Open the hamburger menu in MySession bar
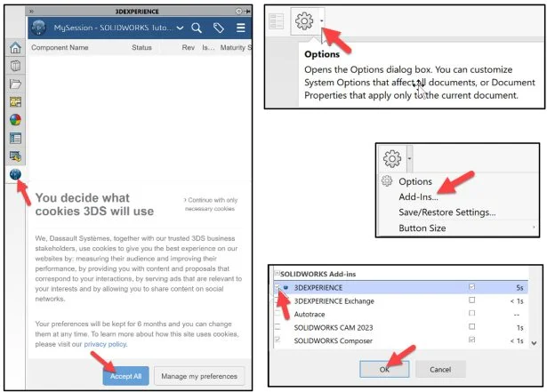Image resolution: width=547 pixels, height=392 pixels. (x=241, y=28)
